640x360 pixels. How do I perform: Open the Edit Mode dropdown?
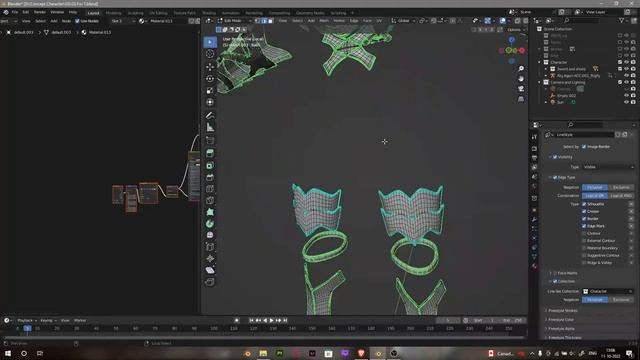234,20
